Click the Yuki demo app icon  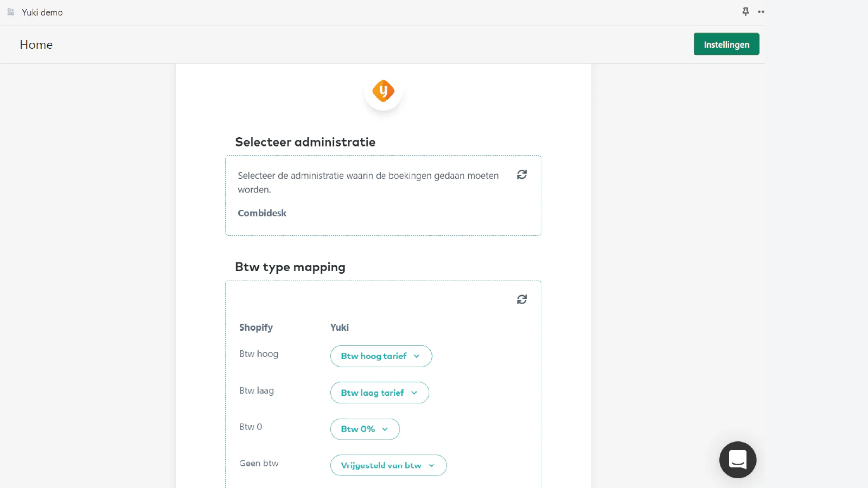pyautogui.click(x=11, y=12)
